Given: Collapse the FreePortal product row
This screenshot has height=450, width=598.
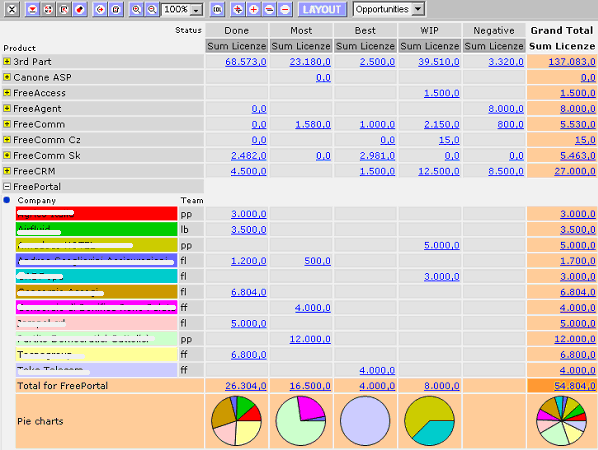Looking at the screenshot, I should [7, 186].
